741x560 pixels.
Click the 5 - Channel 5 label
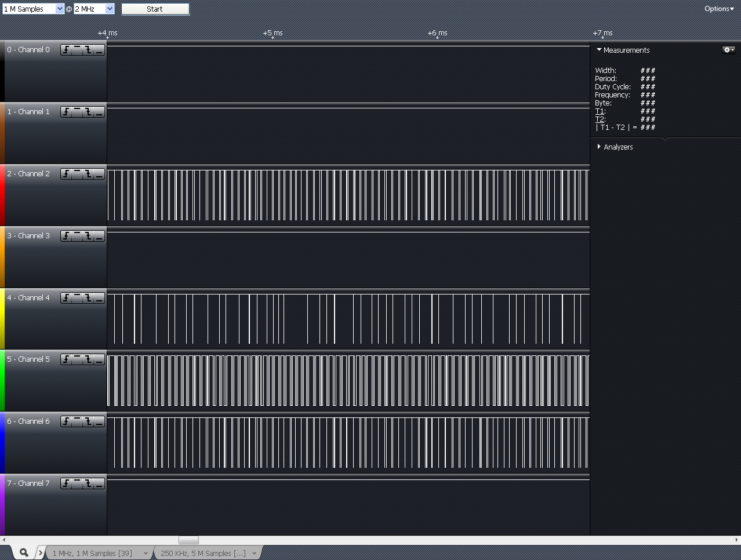click(28, 359)
